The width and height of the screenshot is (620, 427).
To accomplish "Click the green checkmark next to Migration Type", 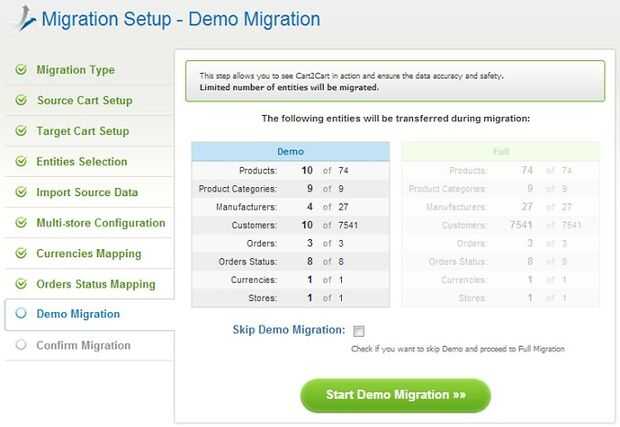I will click(x=21, y=70).
